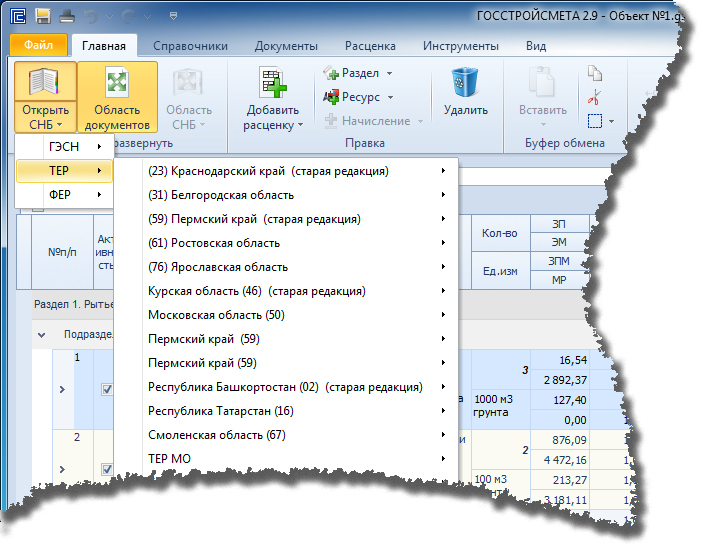
Task: Click the Вставить clipboard icon
Action: [x=542, y=82]
